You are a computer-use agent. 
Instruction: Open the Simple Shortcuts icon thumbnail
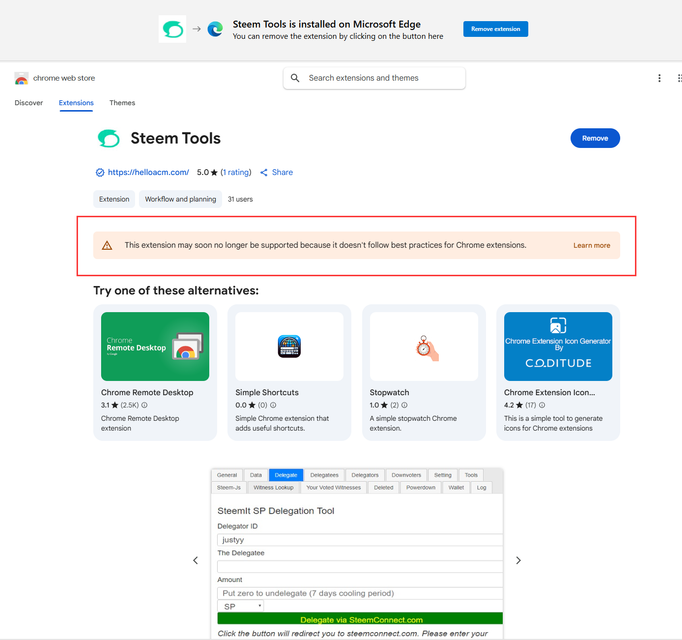(289, 346)
